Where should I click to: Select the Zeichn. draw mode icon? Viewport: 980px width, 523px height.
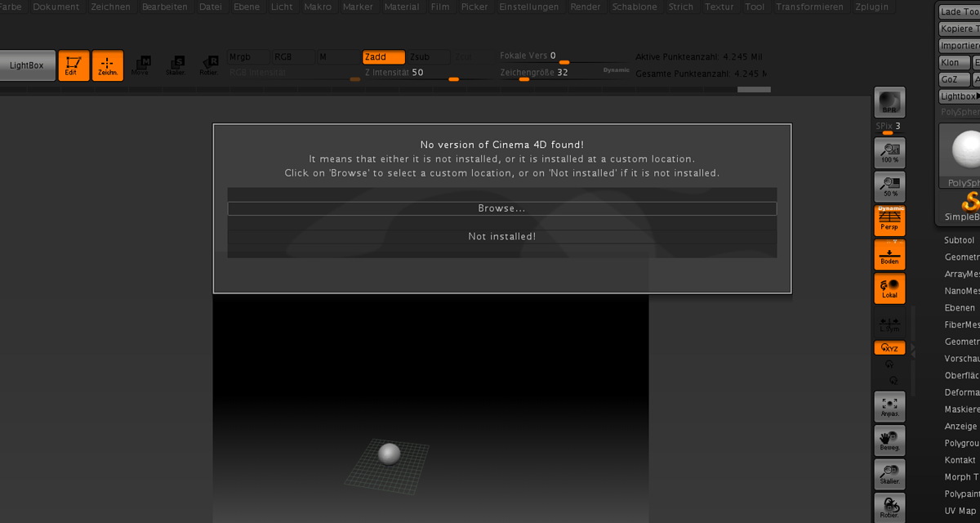(x=108, y=65)
